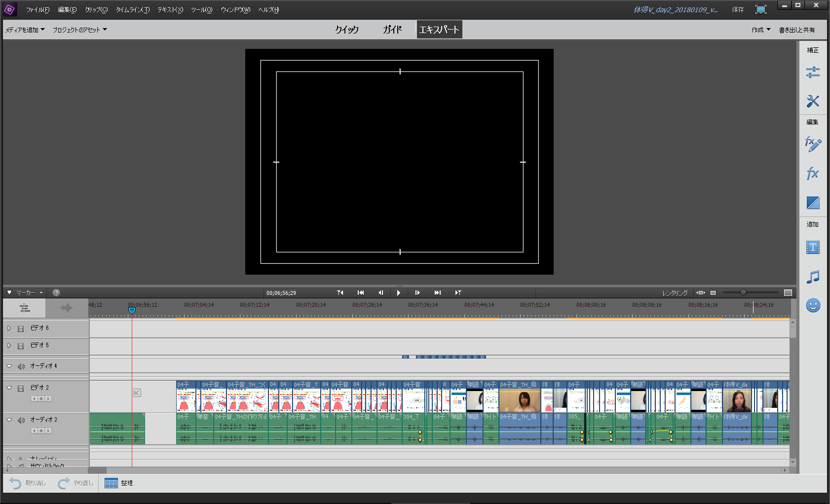
Task: Jump to start of timeline
Action: point(361,293)
